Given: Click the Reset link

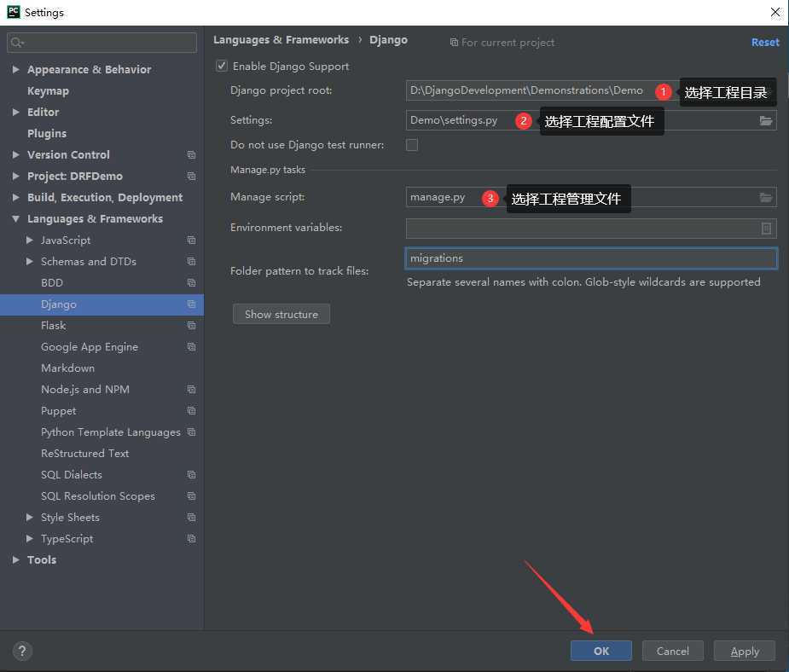Looking at the screenshot, I should pos(765,43).
